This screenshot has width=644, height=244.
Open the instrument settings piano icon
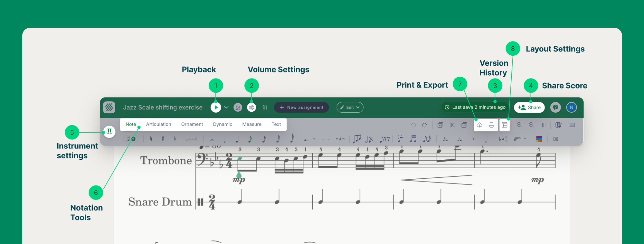tap(109, 132)
